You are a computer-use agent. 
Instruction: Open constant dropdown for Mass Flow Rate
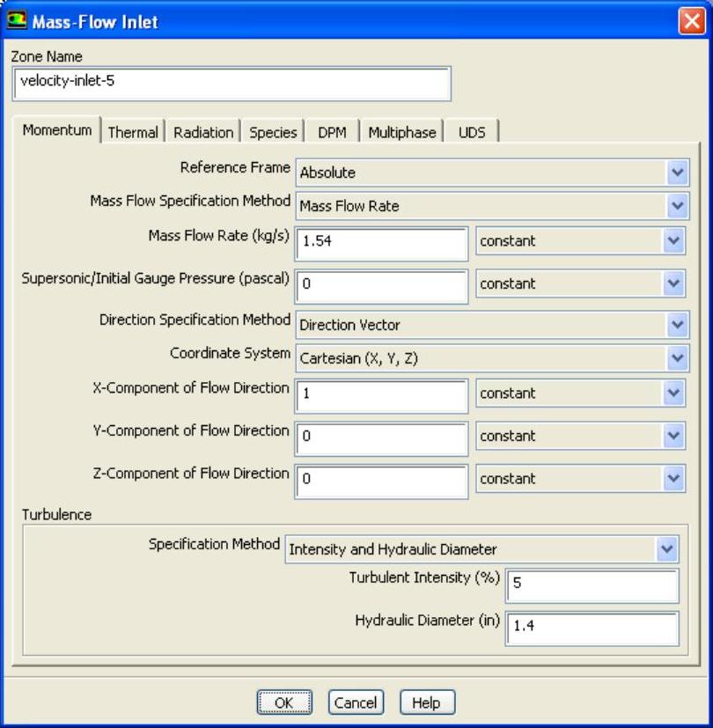point(673,240)
